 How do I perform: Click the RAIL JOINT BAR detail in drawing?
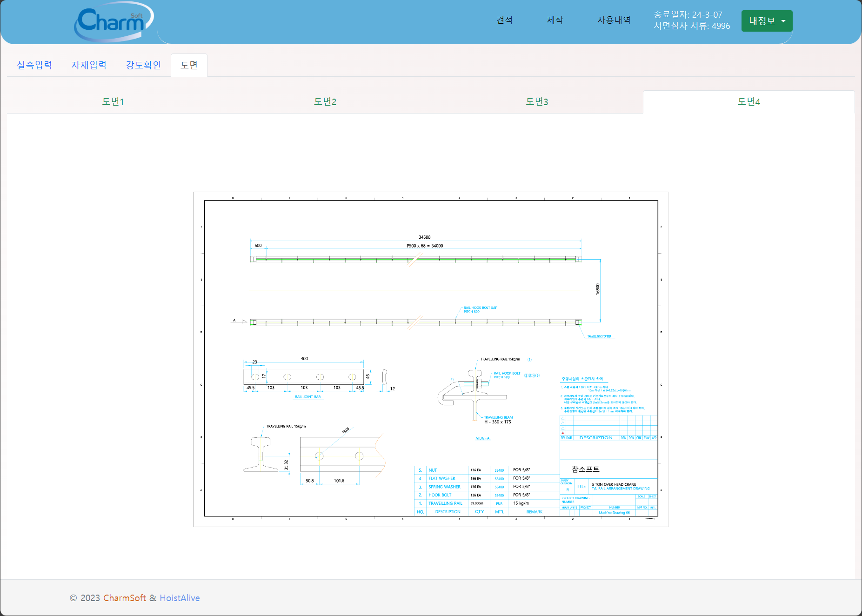(307, 397)
